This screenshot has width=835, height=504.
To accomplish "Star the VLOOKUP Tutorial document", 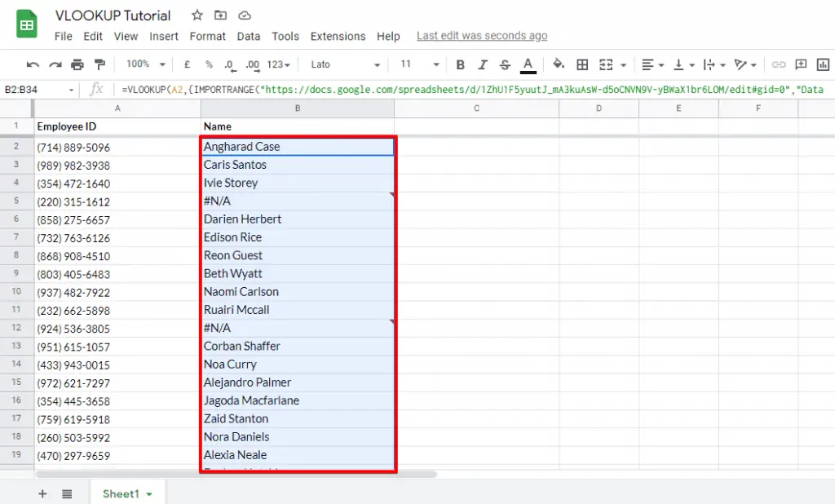I will pos(196,15).
